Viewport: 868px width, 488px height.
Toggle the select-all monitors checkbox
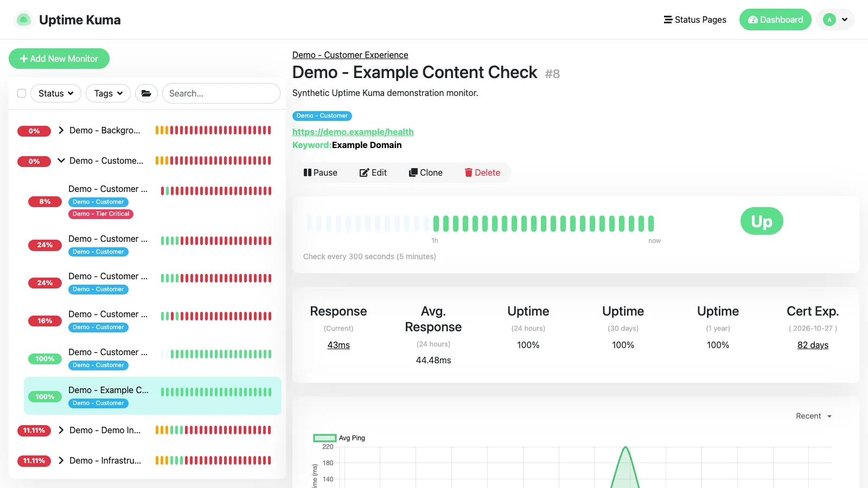pos(22,93)
